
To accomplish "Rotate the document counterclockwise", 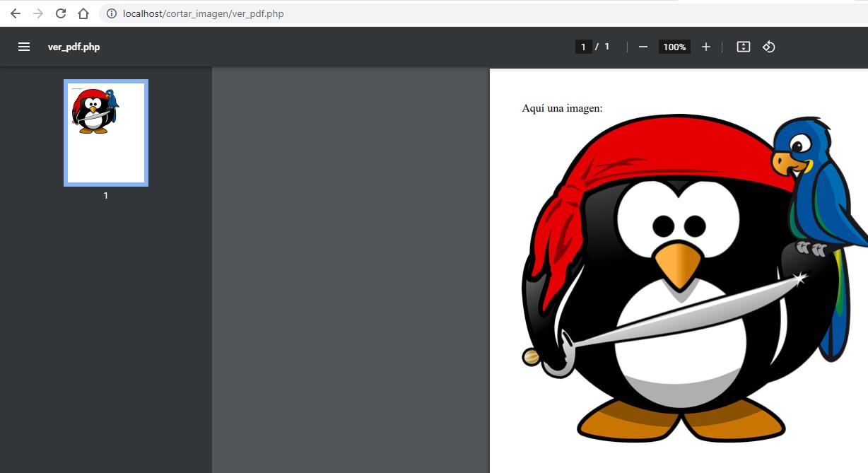I will tap(769, 47).
